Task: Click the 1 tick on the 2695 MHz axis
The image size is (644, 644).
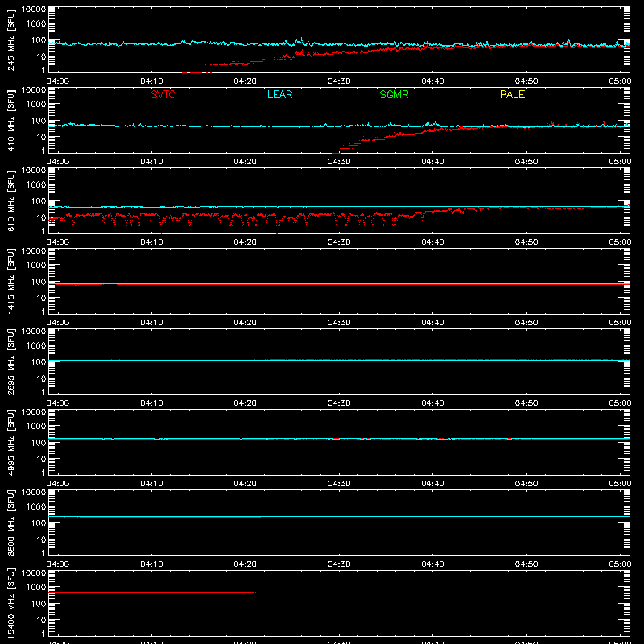Action: (x=43, y=392)
